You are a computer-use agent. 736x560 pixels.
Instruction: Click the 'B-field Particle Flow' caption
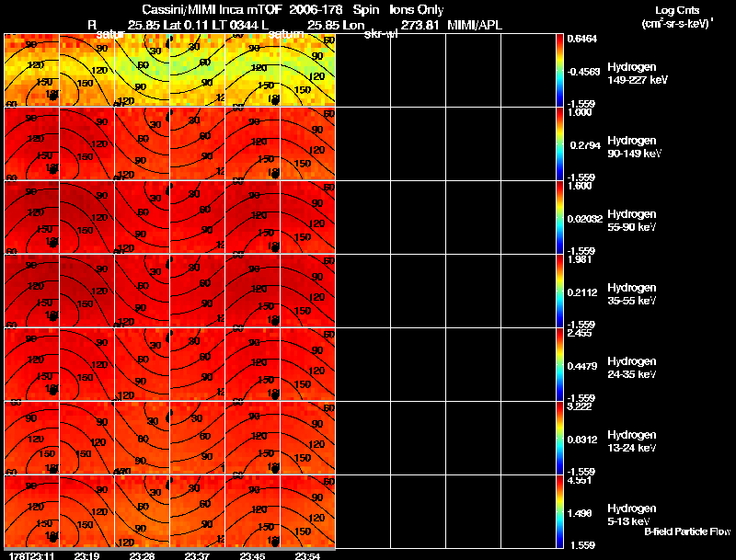(687, 531)
